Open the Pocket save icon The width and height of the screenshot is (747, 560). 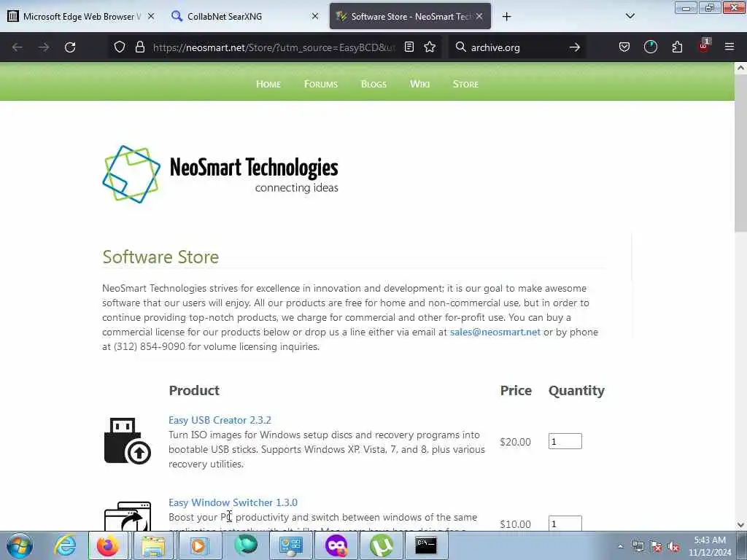coord(624,47)
